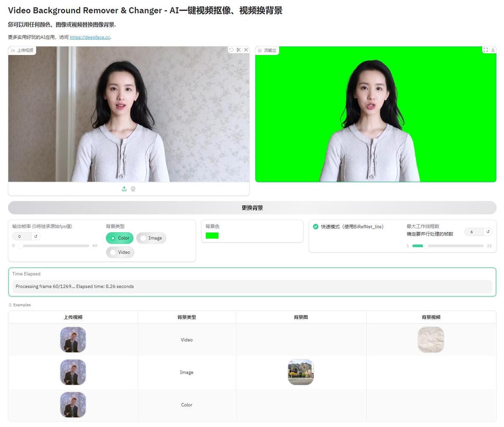Screen dimensions: 504x427
Task: Click the output frame rate number field
Action: click(x=22, y=236)
